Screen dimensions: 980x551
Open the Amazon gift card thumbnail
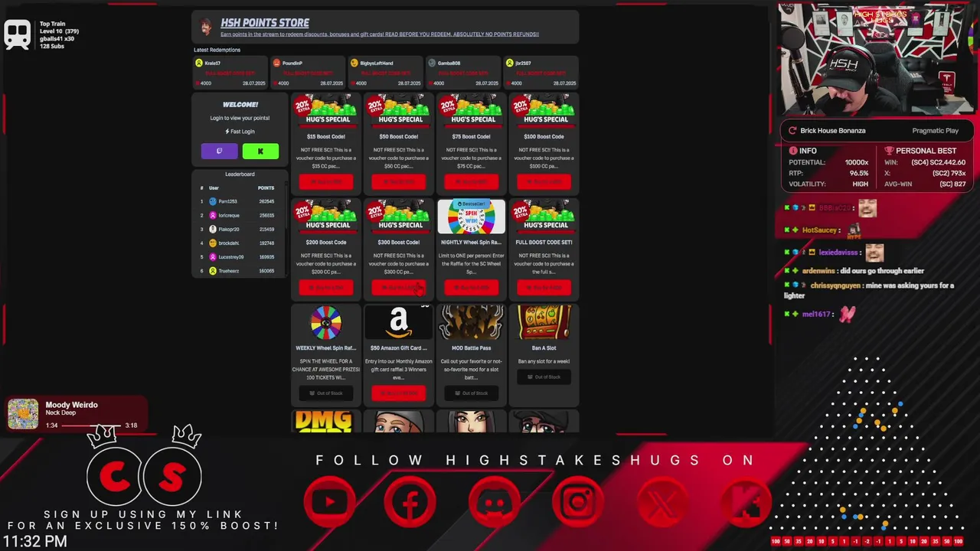point(398,322)
